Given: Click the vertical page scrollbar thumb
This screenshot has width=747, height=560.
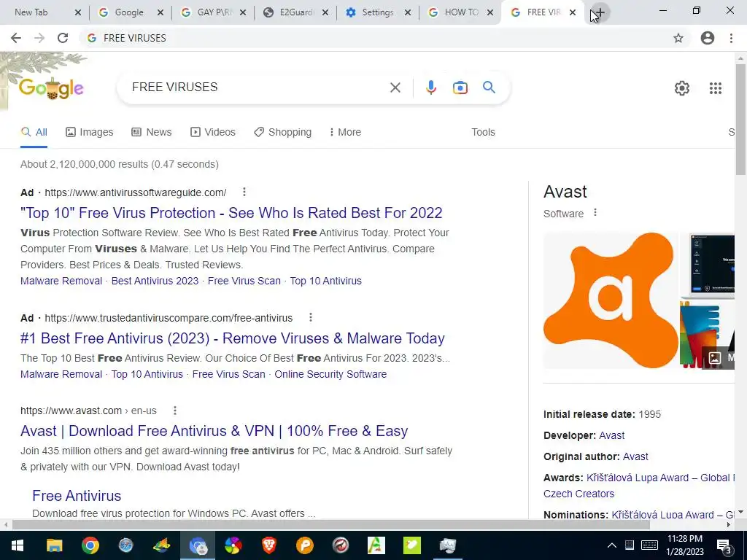Looking at the screenshot, I should pyautogui.click(x=740, y=120).
